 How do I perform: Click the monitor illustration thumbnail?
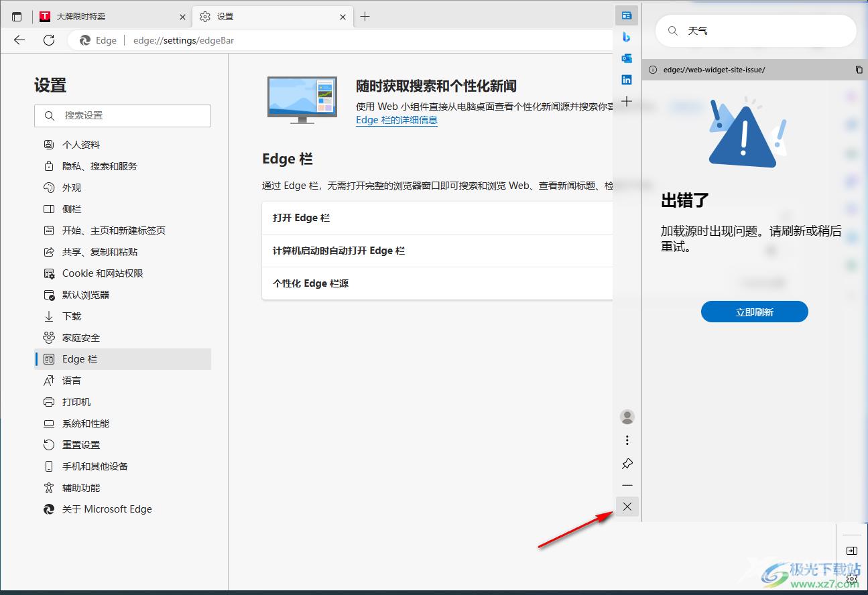[302, 100]
